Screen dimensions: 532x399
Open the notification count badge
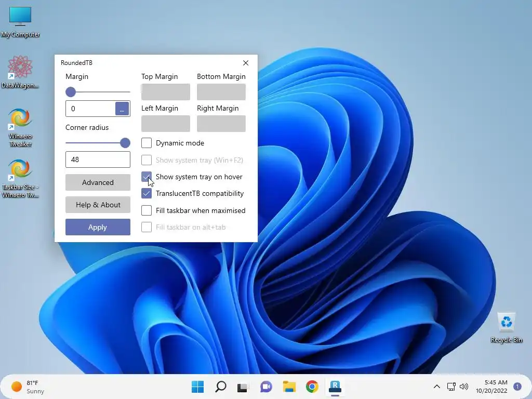(517, 387)
